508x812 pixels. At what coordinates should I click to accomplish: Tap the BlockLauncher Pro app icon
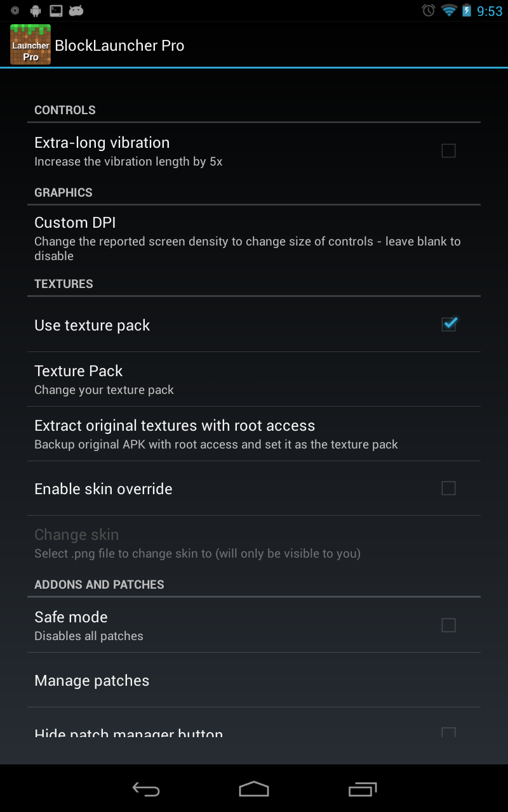[x=30, y=44]
